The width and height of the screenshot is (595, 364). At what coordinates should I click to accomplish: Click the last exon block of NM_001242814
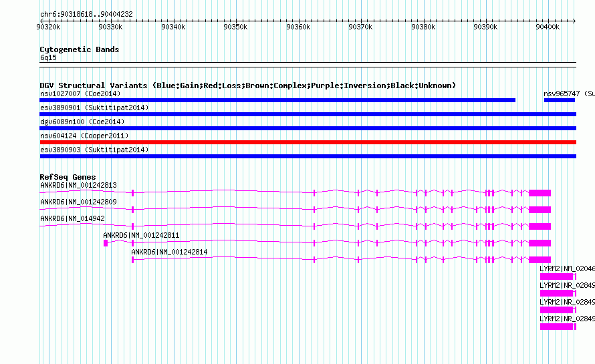click(x=540, y=260)
